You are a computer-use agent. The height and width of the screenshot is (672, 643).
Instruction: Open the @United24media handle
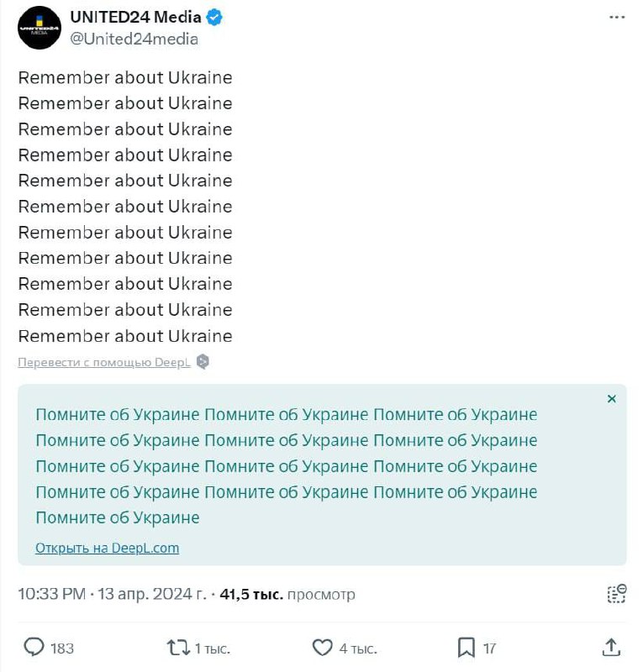[134, 39]
